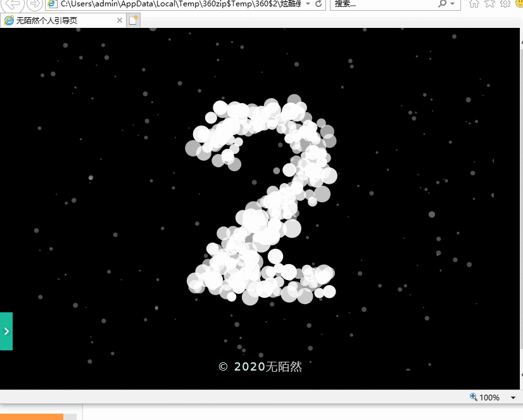Image resolution: width=523 pixels, height=420 pixels.
Task: Select the 无陌然个人引导页 tab
Action: coord(57,20)
